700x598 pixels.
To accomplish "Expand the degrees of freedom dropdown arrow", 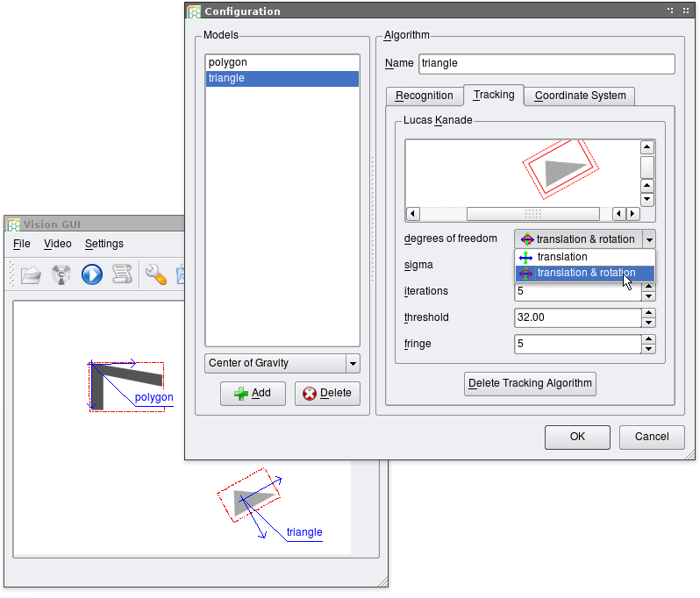I will click(x=649, y=239).
